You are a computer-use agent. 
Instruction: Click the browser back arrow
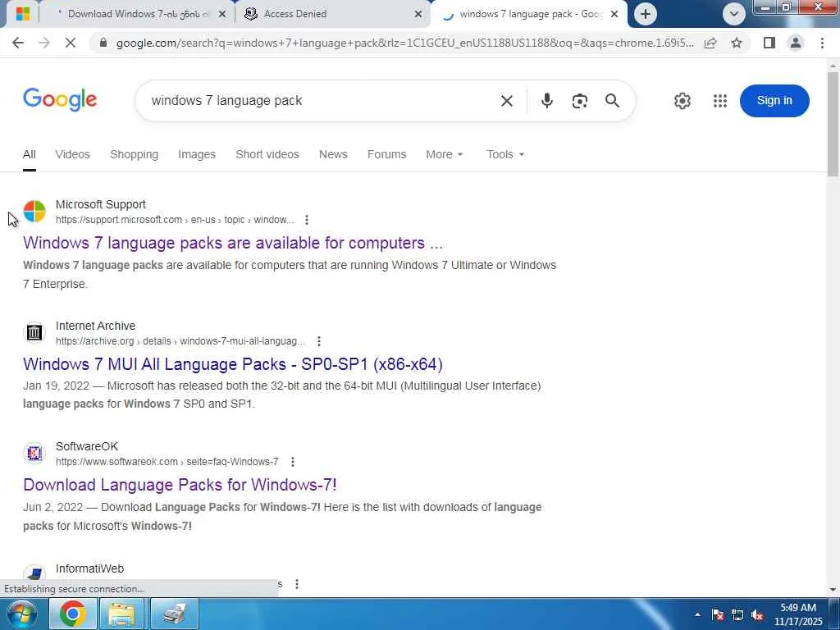click(18, 43)
